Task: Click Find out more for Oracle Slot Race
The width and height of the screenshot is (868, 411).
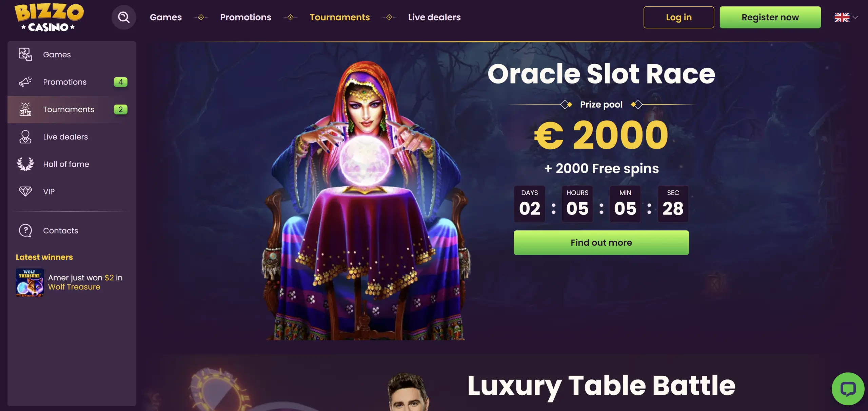Action: 601,243
